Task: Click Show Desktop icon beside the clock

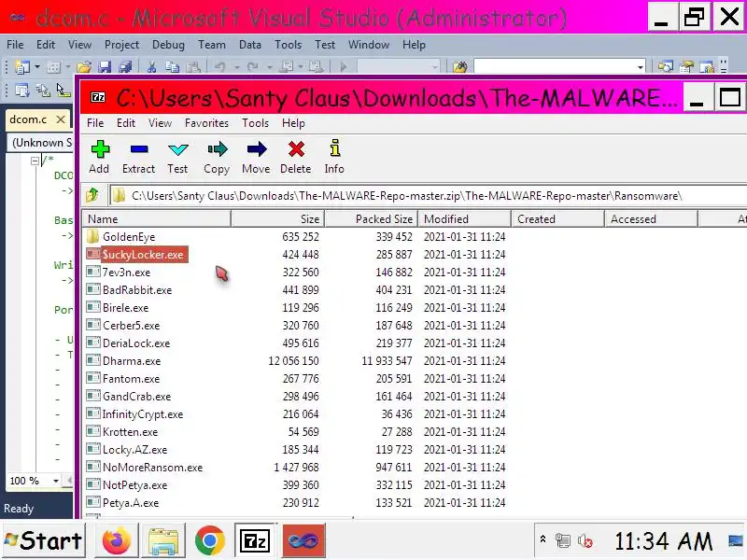Action: (x=736, y=541)
